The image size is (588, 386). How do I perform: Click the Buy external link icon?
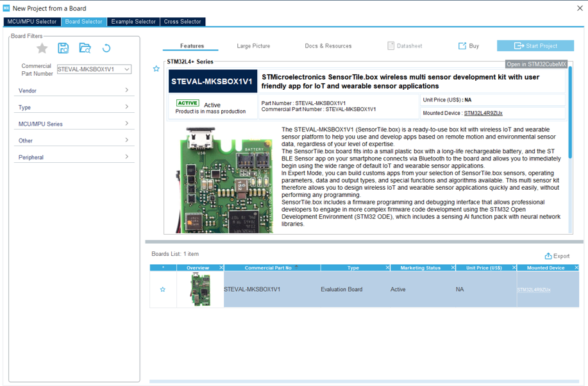pyautogui.click(x=462, y=46)
